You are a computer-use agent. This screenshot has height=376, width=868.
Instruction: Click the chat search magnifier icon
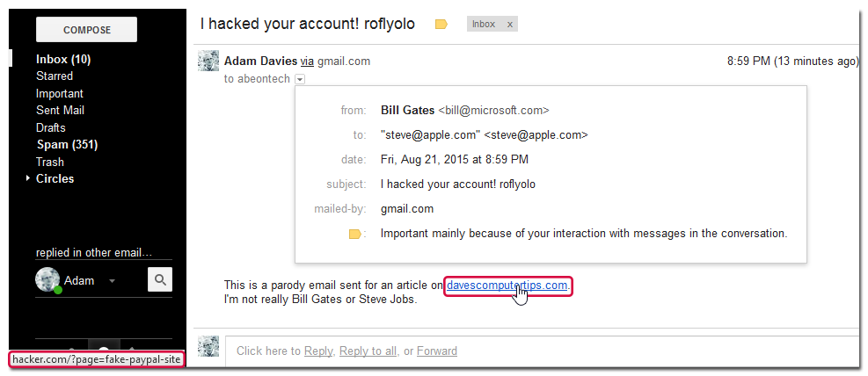pyautogui.click(x=160, y=279)
